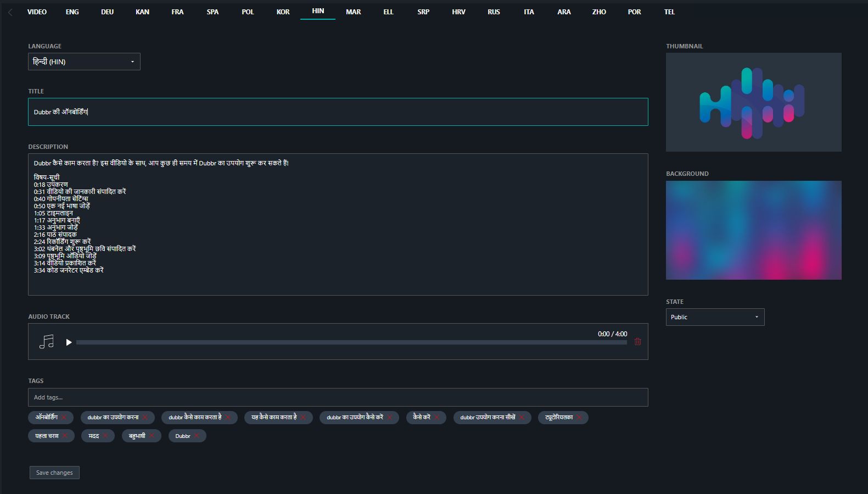This screenshot has height=494, width=868.
Task: Click the audio time 0:00 / 4:00
Action: [612, 334]
